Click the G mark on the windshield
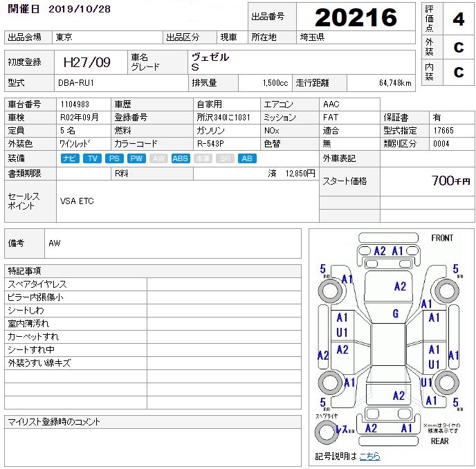 click(x=396, y=313)
